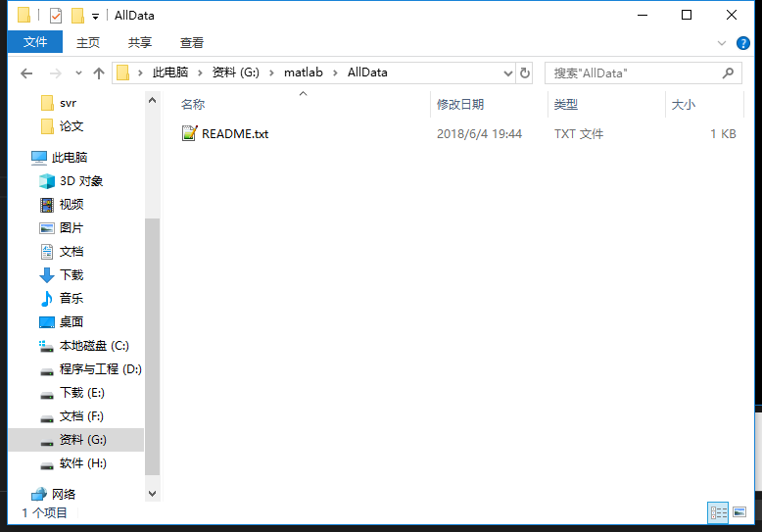Select the README.txt file
762x532 pixels.
pos(234,134)
